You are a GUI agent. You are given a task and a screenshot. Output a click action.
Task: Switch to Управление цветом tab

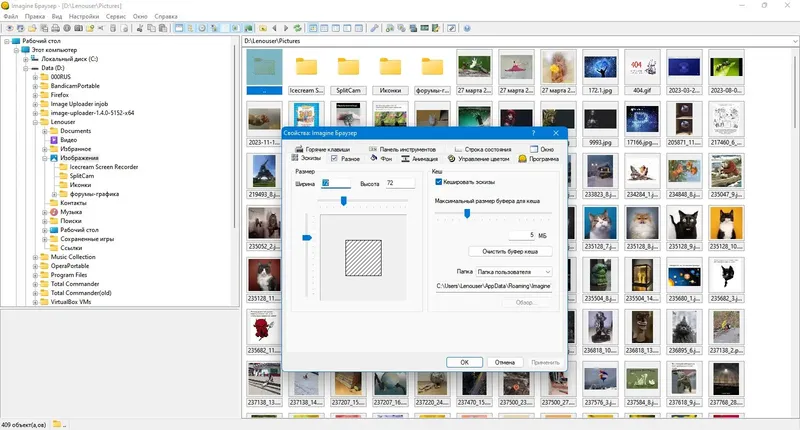479,159
